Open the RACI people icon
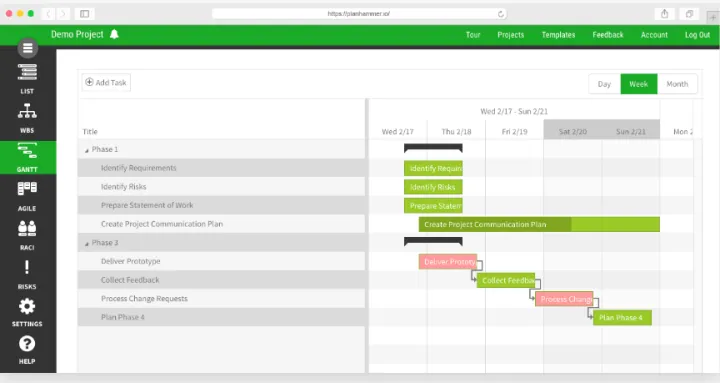The image size is (720, 383). (28, 228)
